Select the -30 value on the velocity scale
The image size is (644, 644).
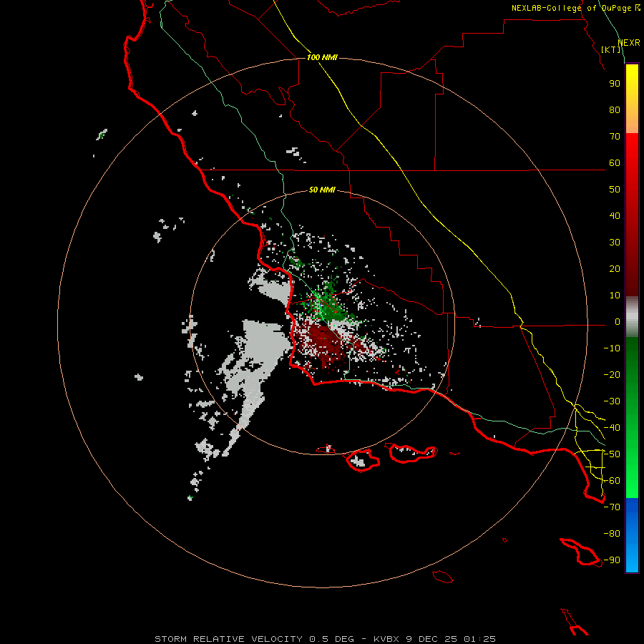tap(612, 401)
